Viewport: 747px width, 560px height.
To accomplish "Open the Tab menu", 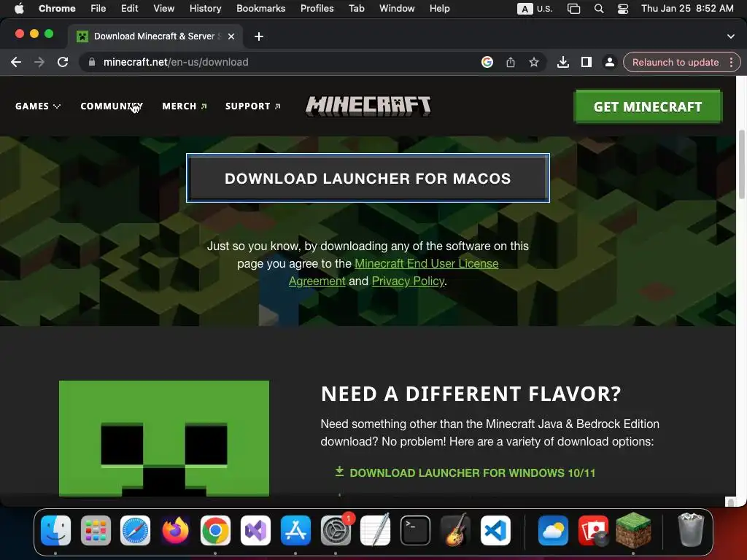I will tap(356, 9).
